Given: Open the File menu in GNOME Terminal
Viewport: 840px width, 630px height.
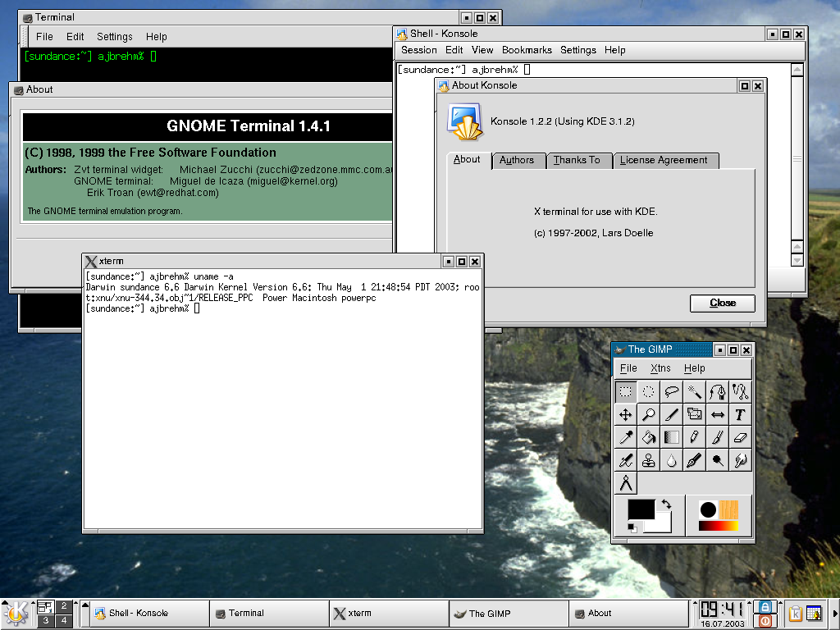Looking at the screenshot, I should click(44, 36).
